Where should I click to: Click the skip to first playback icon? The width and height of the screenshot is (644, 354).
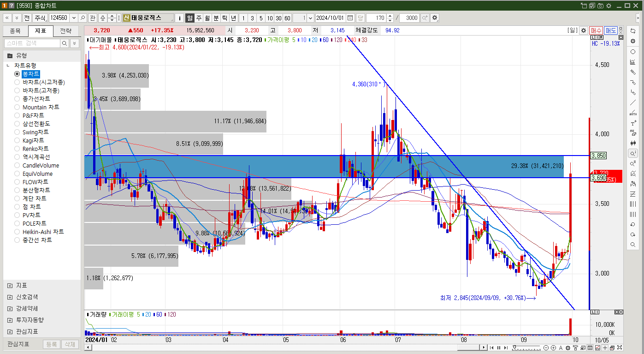(x=492, y=348)
